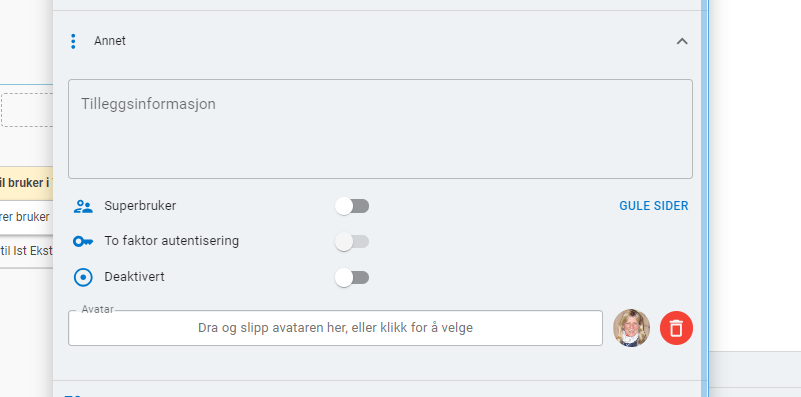Click the user avatar photo thumbnail
The width and height of the screenshot is (801, 397).
pos(631,328)
